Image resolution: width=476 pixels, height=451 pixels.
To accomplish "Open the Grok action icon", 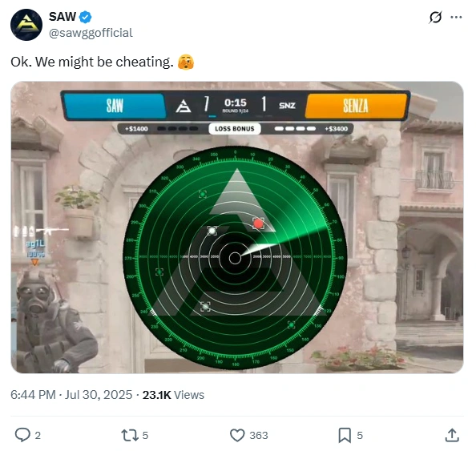I will 435,18.
